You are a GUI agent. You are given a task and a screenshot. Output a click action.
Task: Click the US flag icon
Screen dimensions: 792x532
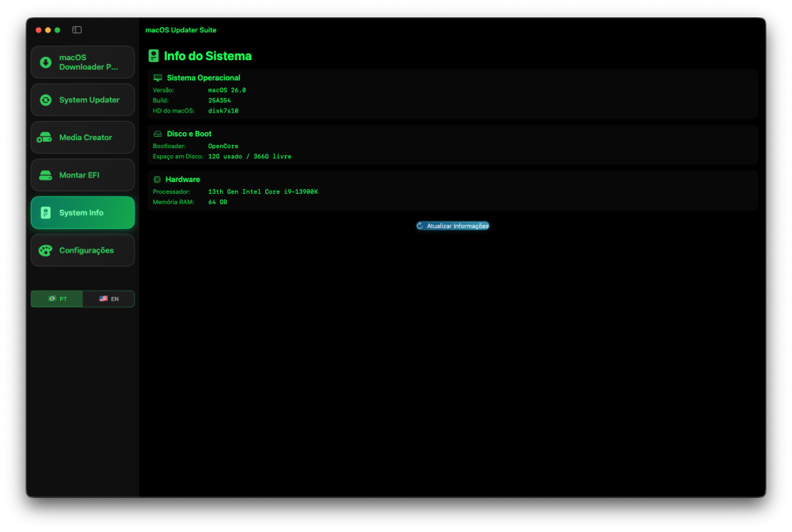click(x=104, y=298)
